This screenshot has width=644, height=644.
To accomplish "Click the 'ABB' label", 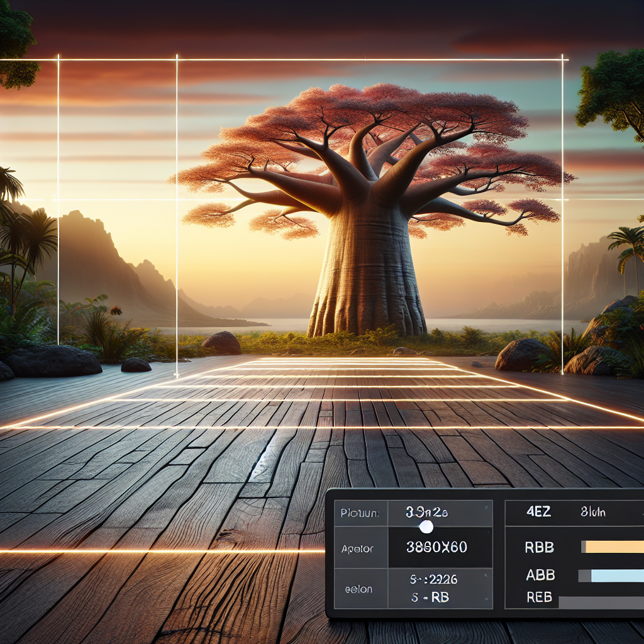I will 540,575.
